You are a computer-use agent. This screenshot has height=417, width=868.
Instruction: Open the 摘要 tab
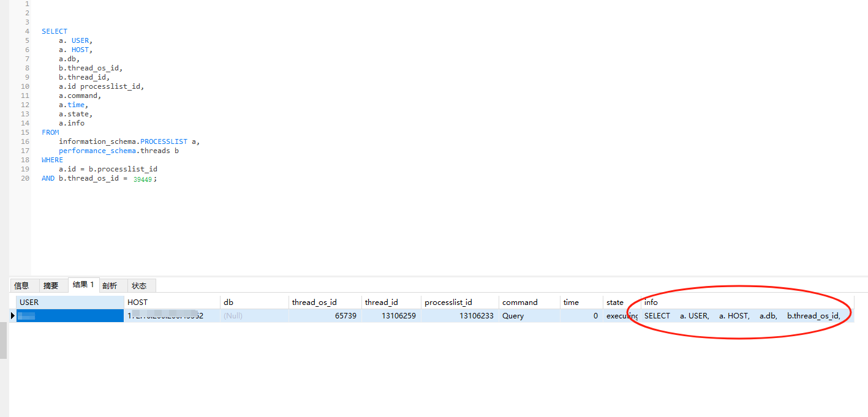pos(51,286)
